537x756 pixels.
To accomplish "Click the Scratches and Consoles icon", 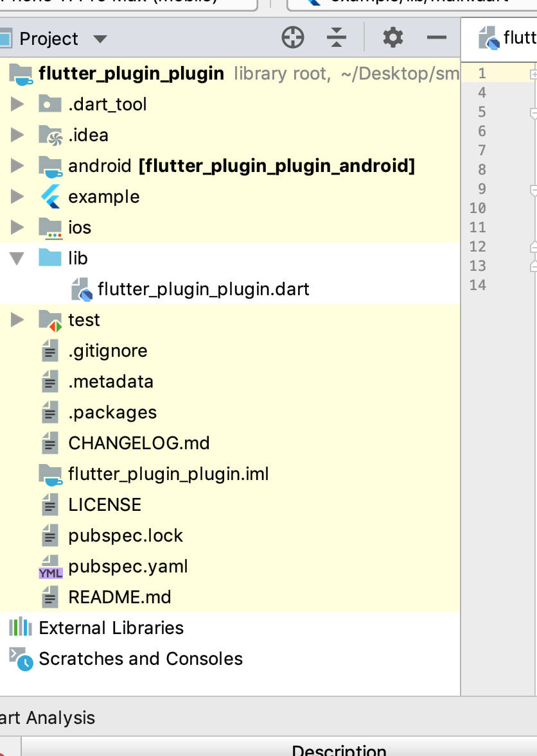I will coord(21,659).
